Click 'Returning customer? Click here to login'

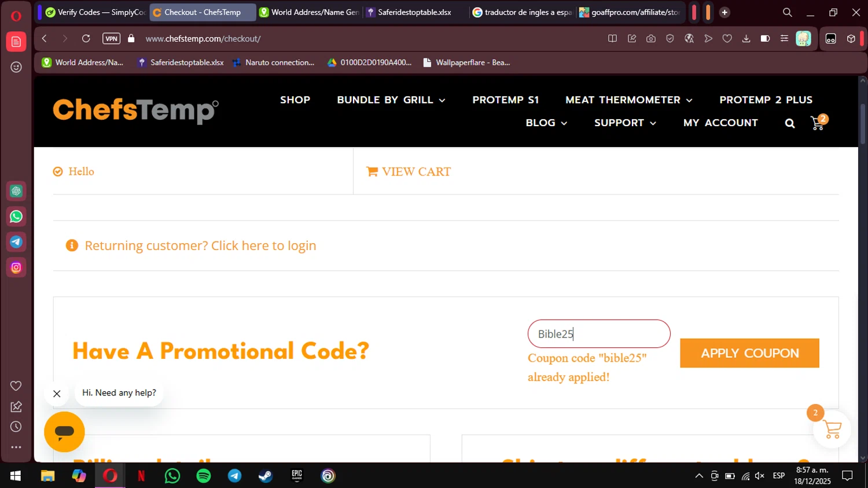coord(200,245)
